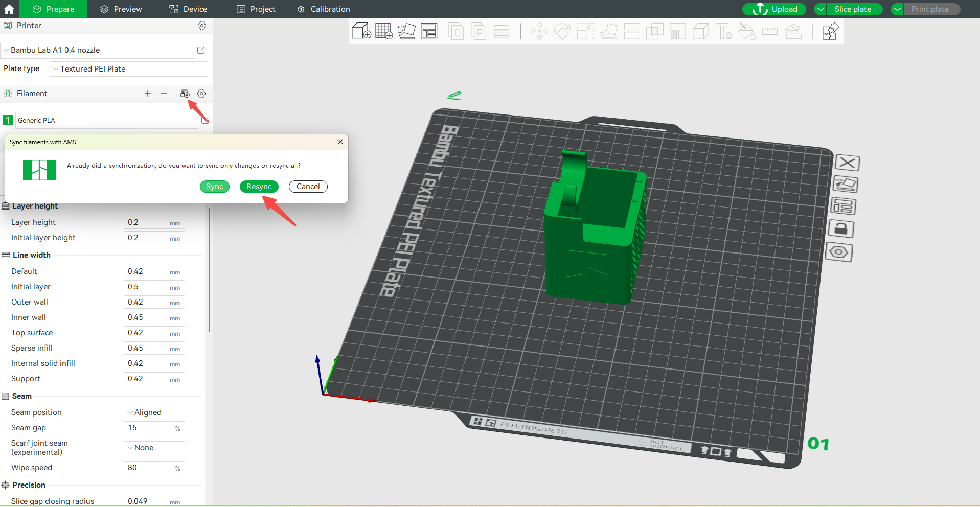This screenshot has width=980, height=507.
Task: Open the Assembly view puzzle icon
Action: coord(830,31)
